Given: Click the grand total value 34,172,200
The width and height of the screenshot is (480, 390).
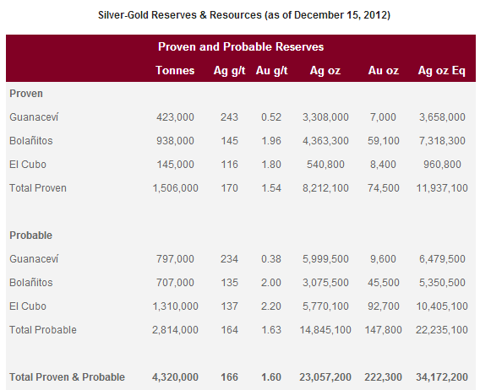Looking at the screenshot, I should 442,377.
